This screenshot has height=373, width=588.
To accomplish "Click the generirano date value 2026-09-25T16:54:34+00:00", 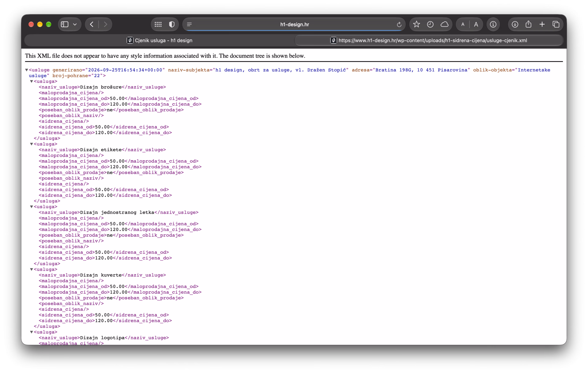I will (x=125, y=70).
